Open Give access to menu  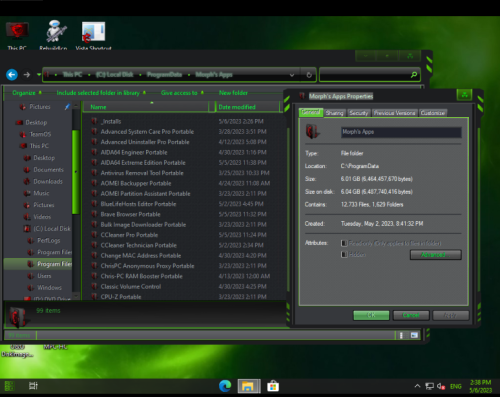click(x=182, y=93)
